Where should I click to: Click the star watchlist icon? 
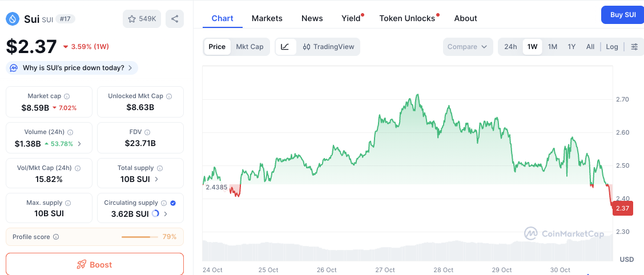pos(132,19)
